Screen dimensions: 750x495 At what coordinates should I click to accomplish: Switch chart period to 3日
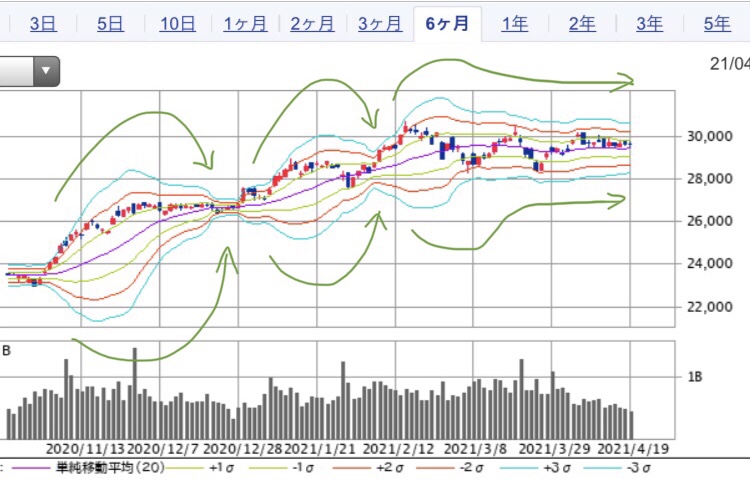pyautogui.click(x=43, y=24)
